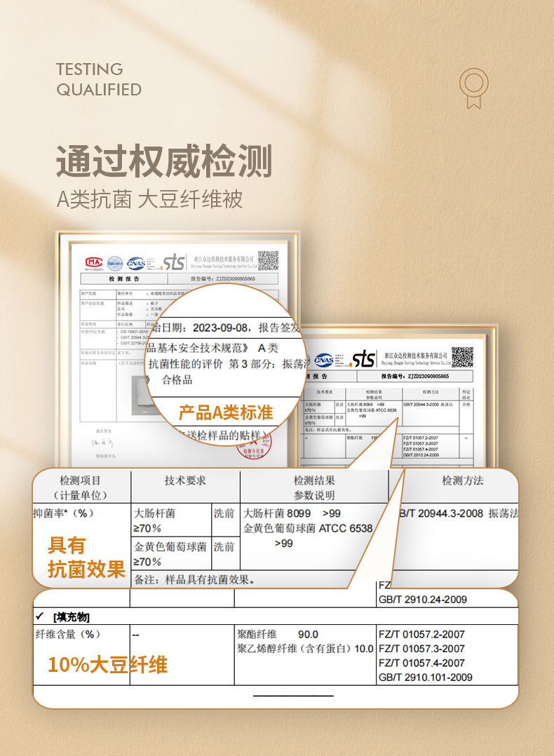554x756 pixels.
Task: Click '金黄色葡萄球菌 ATCC 6538' result in large table
Action: click(308, 529)
